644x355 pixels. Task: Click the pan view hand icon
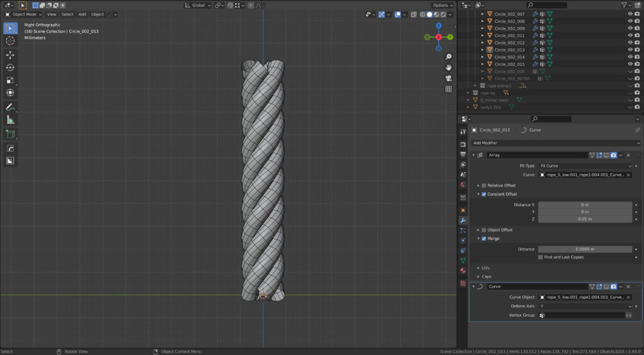pyautogui.click(x=448, y=67)
